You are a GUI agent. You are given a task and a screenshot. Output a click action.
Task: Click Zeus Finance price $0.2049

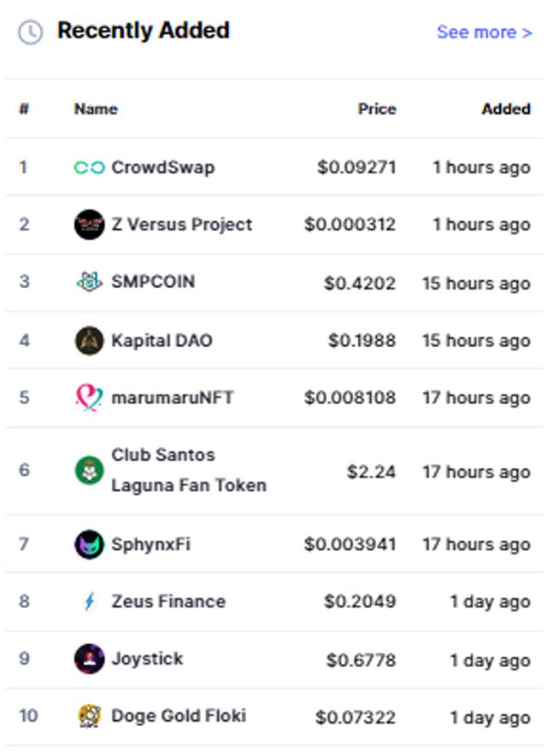point(360,601)
